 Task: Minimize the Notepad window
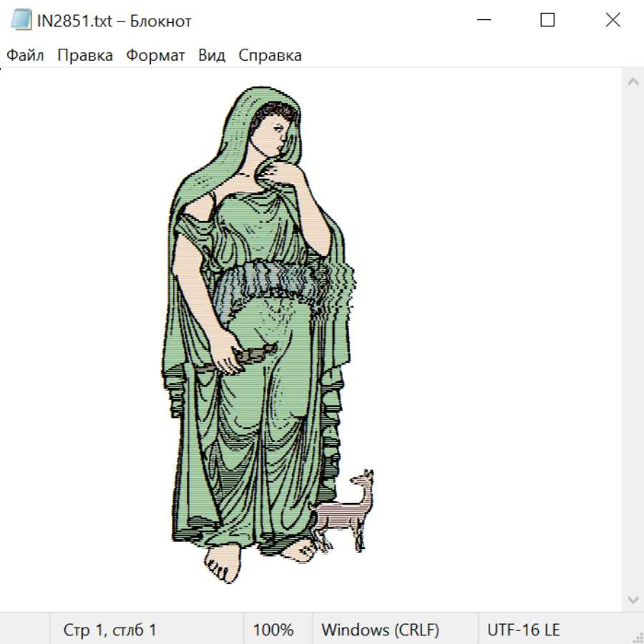(482, 20)
